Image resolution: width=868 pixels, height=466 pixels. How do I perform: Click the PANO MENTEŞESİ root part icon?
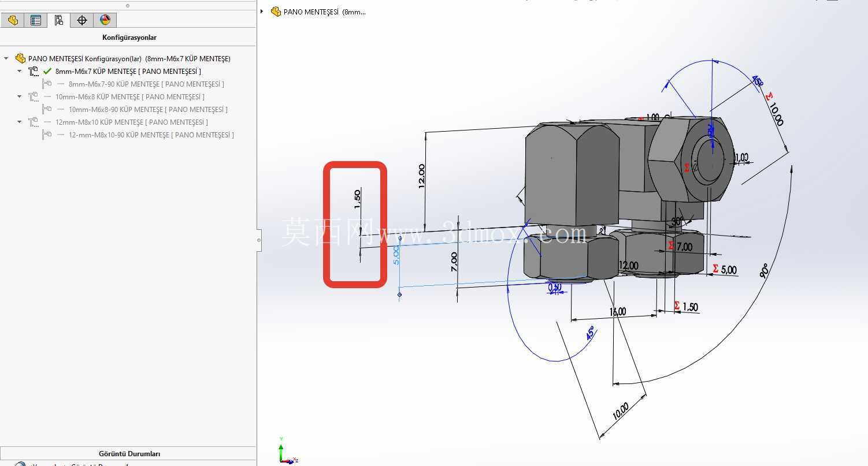(20, 58)
